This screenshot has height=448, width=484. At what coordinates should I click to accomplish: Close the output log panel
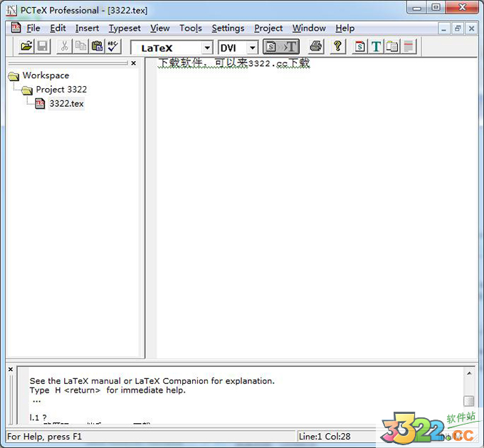11,370
